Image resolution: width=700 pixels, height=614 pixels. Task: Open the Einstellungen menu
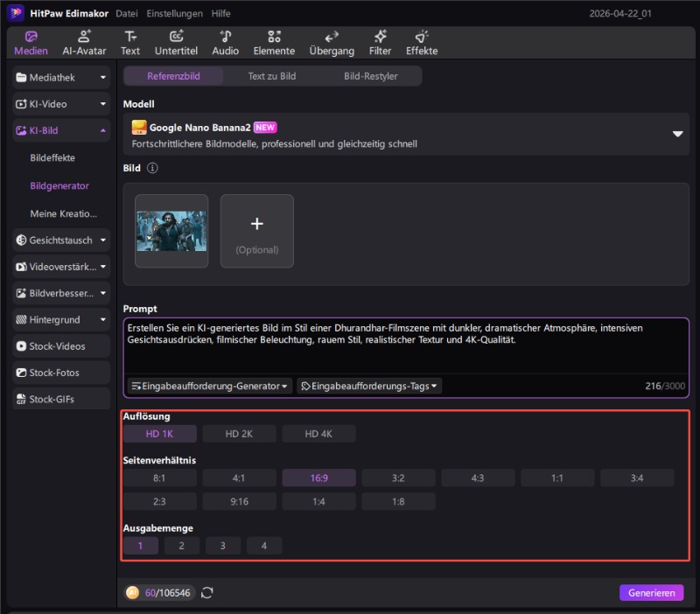point(174,14)
